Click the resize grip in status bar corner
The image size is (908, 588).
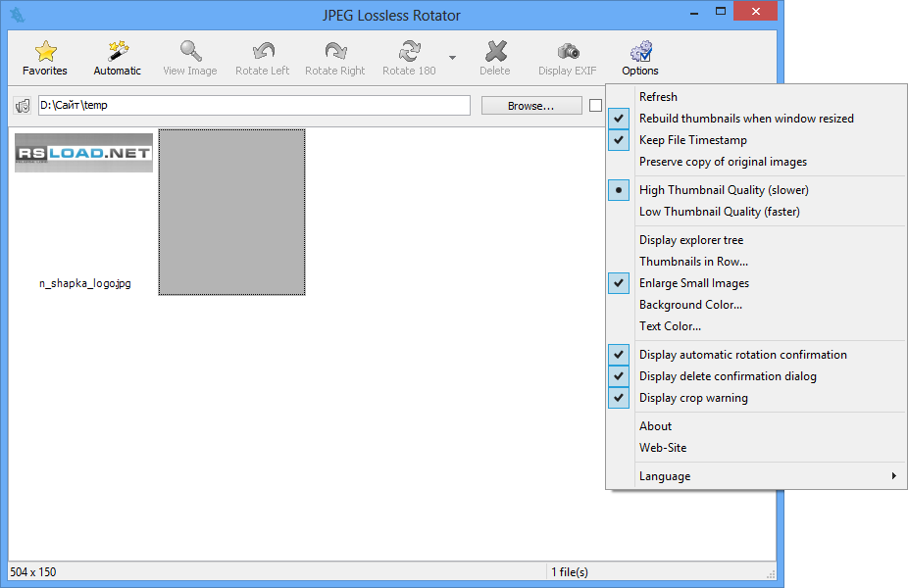pos(771,574)
